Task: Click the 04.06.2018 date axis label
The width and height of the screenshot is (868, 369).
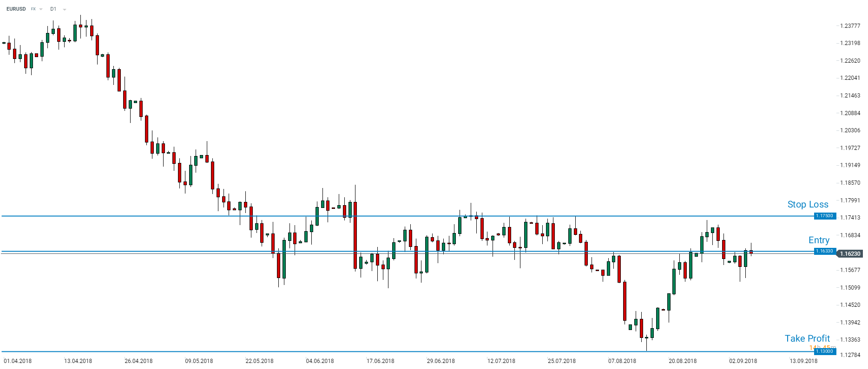Action: 320,361
